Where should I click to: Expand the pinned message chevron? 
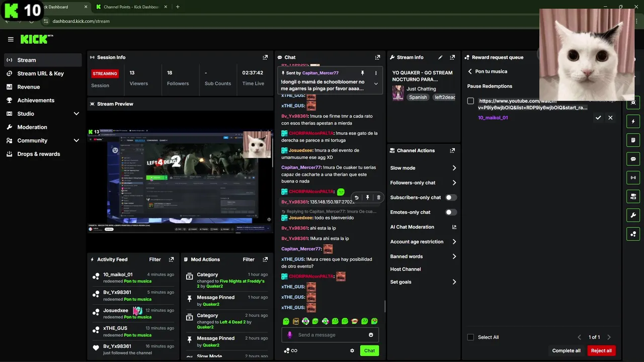point(376,84)
